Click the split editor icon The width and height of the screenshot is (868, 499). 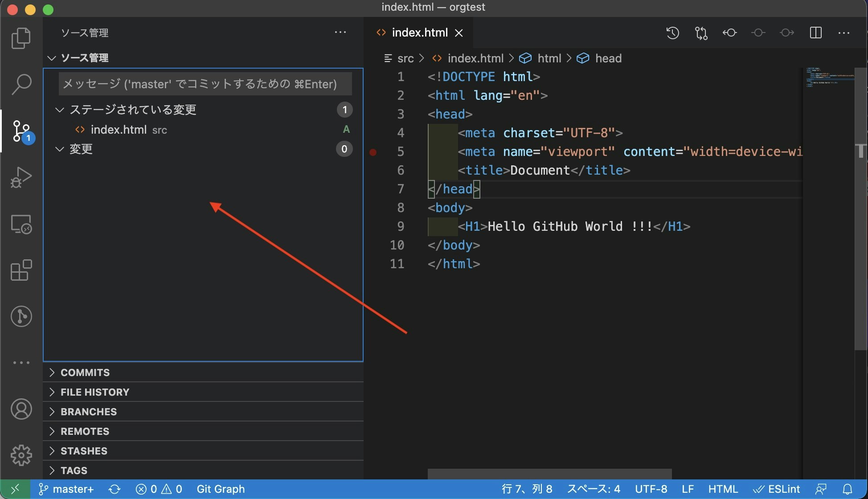pos(815,33)
